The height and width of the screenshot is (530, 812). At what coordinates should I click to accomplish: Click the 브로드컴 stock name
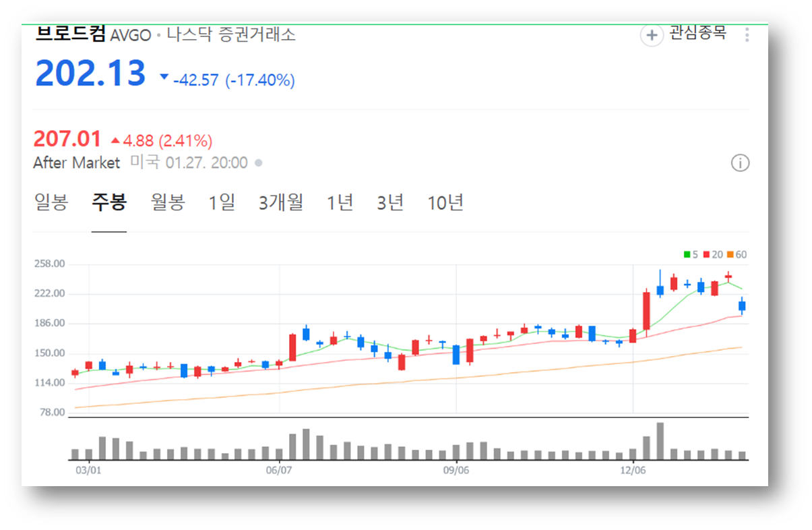70,34
